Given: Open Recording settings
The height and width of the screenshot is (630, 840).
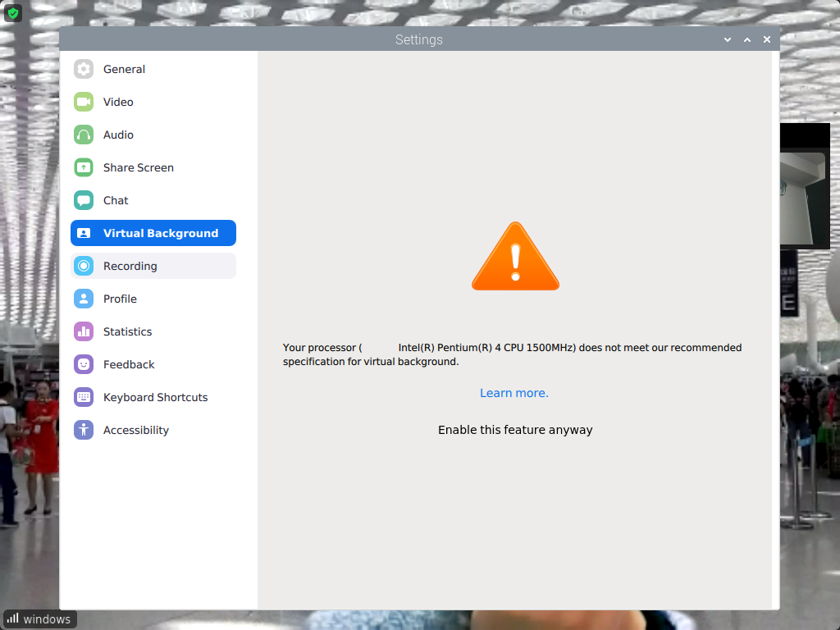Looking at the screenshot, I should click(x=153, y=266).
